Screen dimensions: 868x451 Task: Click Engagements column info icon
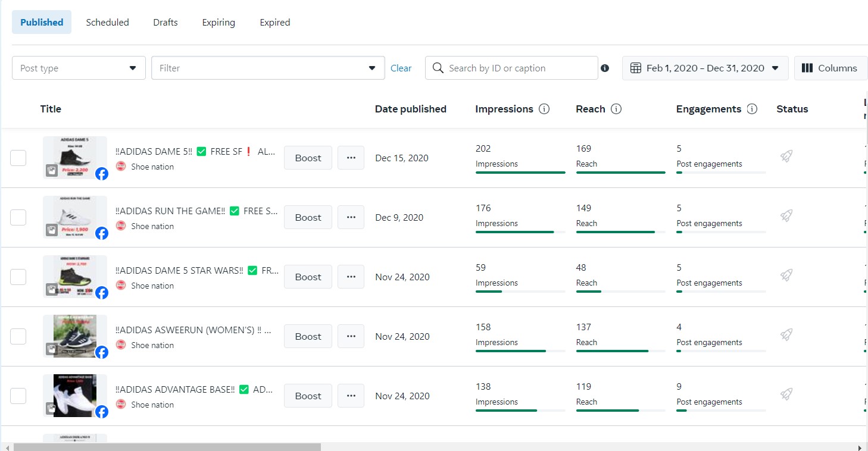click(752, 109)
